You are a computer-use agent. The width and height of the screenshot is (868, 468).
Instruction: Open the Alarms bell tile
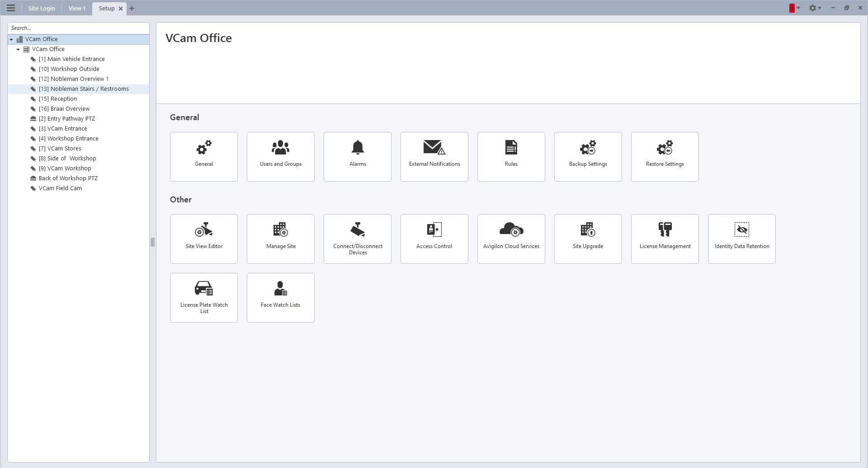[358, 157]
